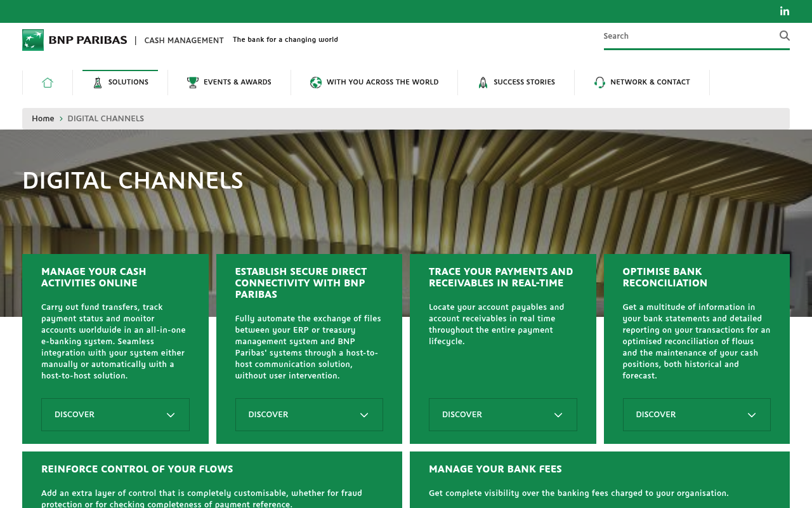This screenshot has width=812, height=508.
Task: Open With You Across the World menu
Action: pyautogui.click(x=374, y=83)
